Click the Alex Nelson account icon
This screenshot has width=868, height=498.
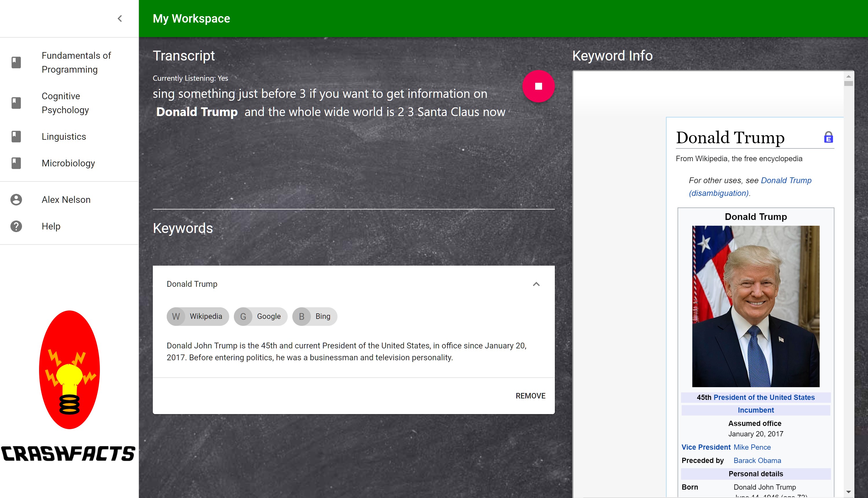pyautogui.click(x=16, y=199)
